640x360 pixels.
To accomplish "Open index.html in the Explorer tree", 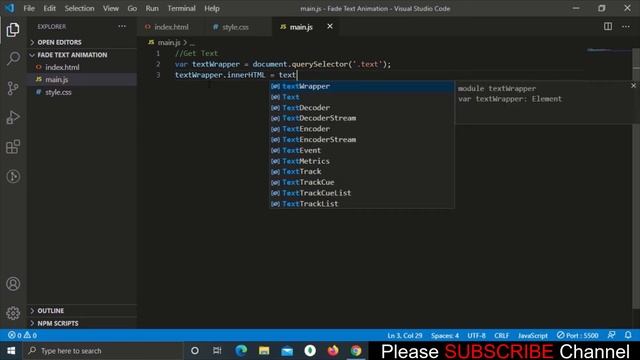I will pos(82,67).
